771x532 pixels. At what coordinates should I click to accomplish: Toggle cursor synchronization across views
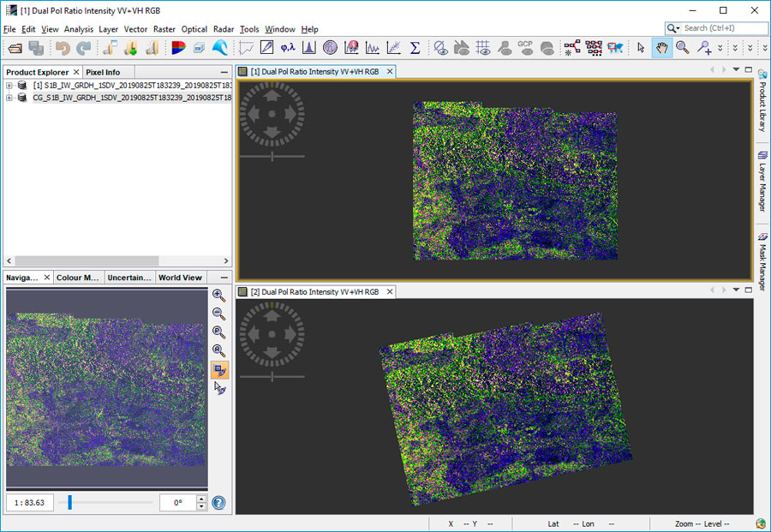tap(219, 388)
